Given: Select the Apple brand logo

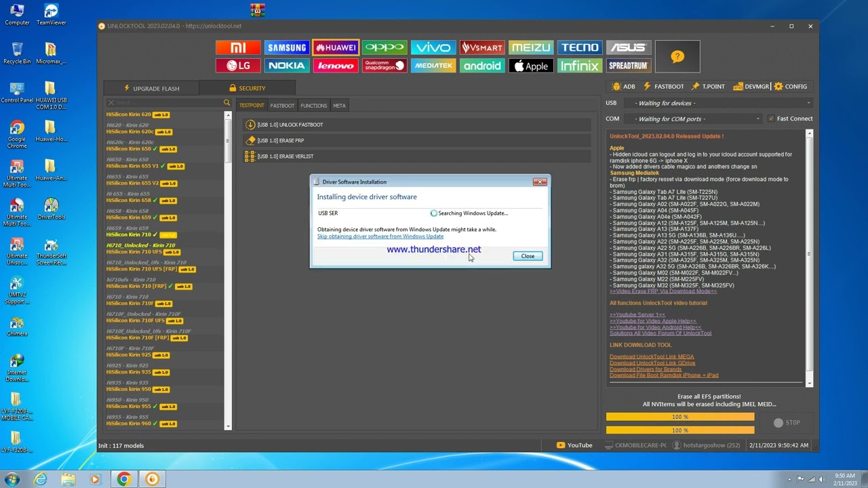Looking at the screenshot, I should click(531, 66).
